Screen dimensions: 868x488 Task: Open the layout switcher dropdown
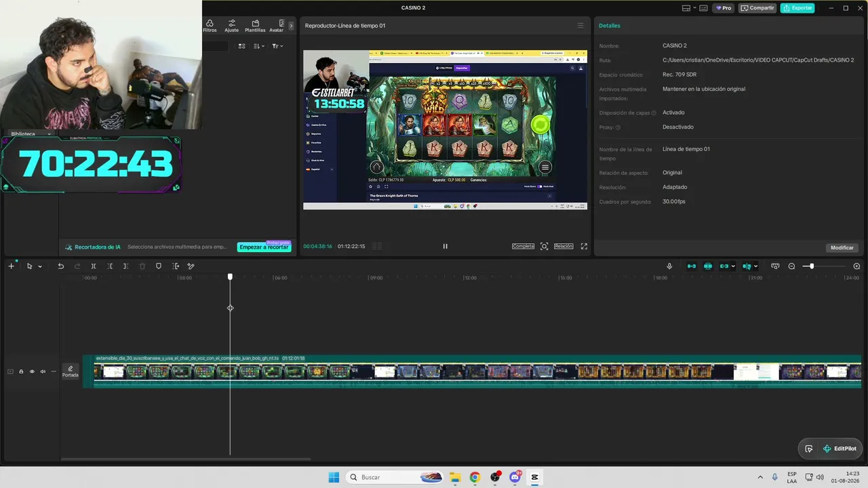[x=689, y=8]
